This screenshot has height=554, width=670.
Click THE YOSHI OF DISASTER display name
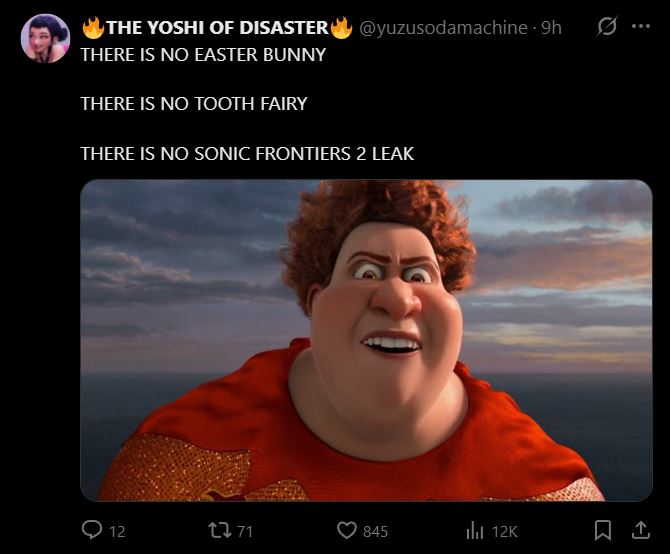pos(217,28)
